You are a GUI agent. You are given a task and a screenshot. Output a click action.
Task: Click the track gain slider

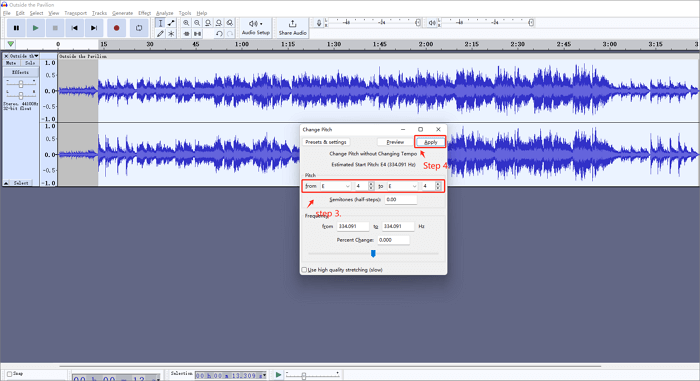click(x=21, y=84)
